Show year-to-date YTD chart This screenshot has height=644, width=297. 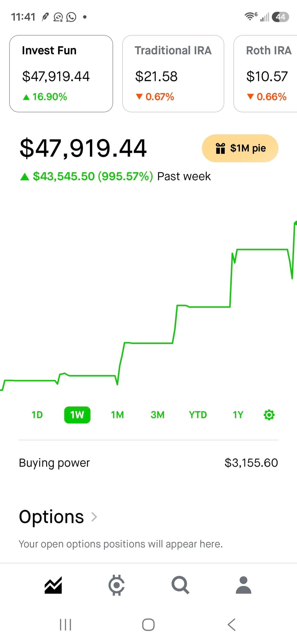(198, 415)
